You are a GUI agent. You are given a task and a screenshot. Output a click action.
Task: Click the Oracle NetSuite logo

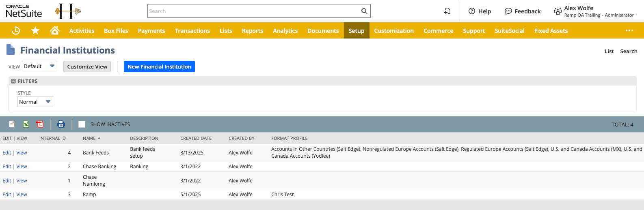(x=24, y=11)
